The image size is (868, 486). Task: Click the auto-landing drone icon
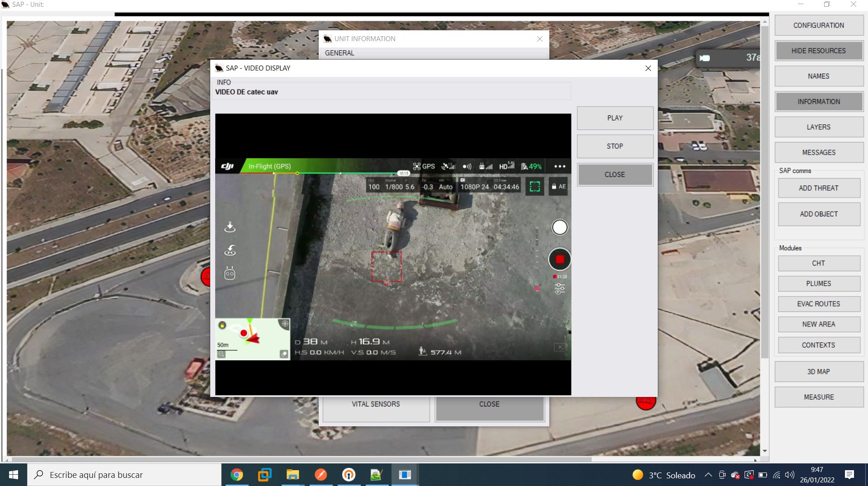(230, 227)
